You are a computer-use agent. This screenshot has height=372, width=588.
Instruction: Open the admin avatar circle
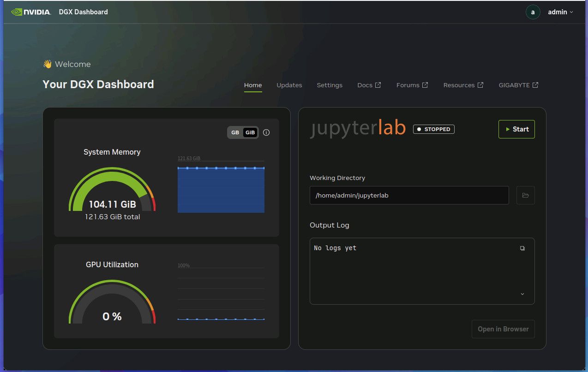point(533,12)
